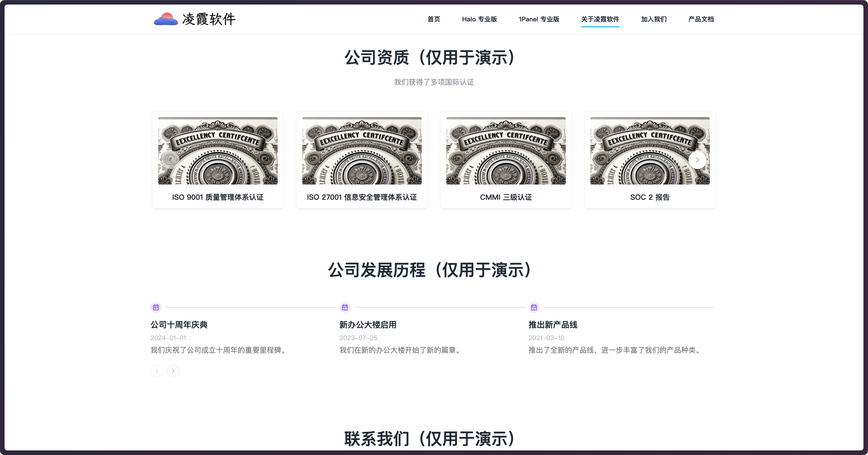Click the 公司十周年庆典 timeline title
868x455 pixels.
179,325
